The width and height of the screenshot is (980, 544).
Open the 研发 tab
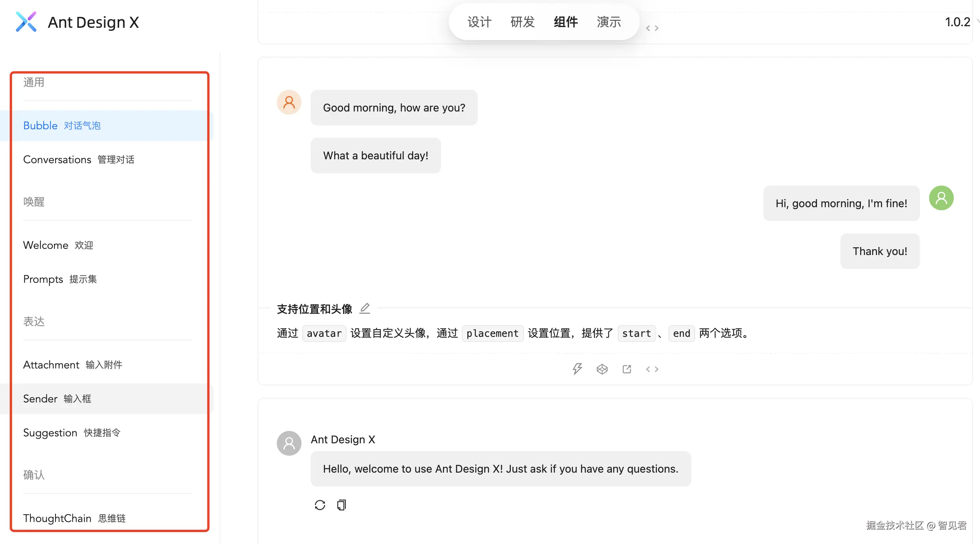click(522, 22)
